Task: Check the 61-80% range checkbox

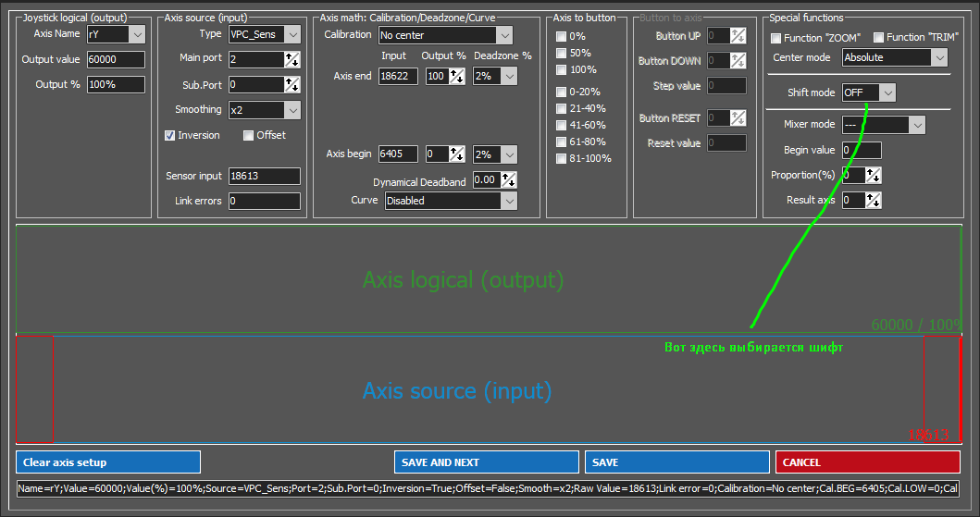Action: click(561, 142)
